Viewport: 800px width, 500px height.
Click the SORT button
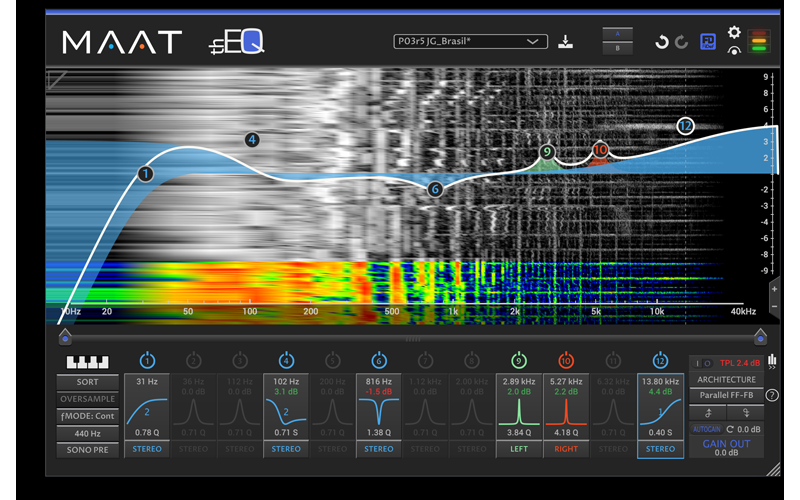[x=87, y=382]
